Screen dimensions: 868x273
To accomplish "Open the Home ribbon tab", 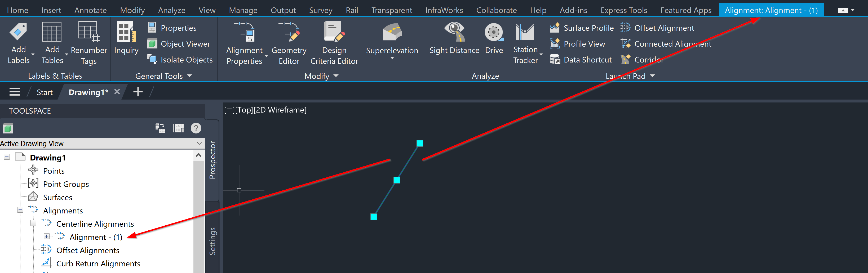I will click(17, 10).
